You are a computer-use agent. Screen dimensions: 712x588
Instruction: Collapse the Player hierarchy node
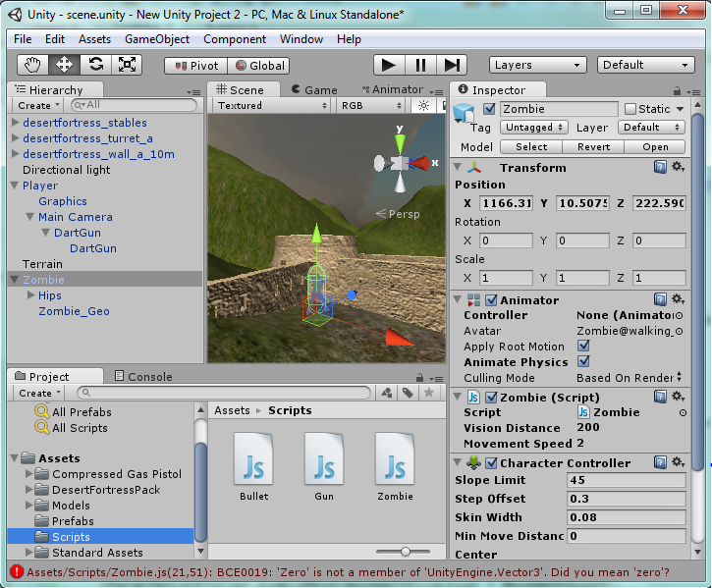click(x=15, y=186)
